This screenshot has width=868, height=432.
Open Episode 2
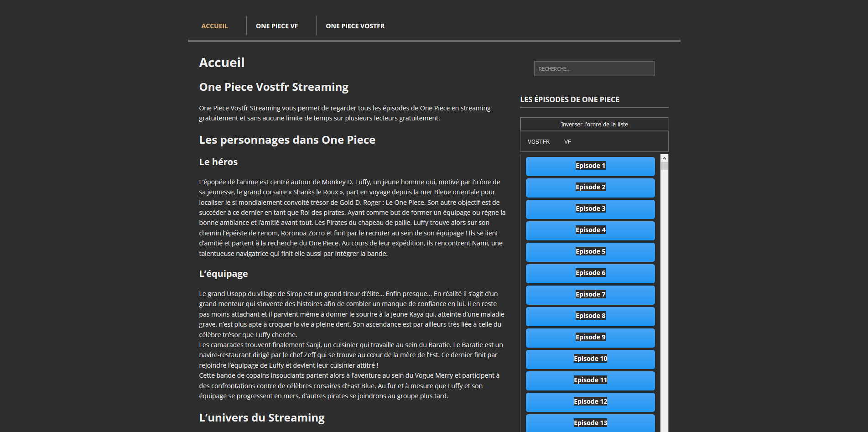click(x=590, y=187)
